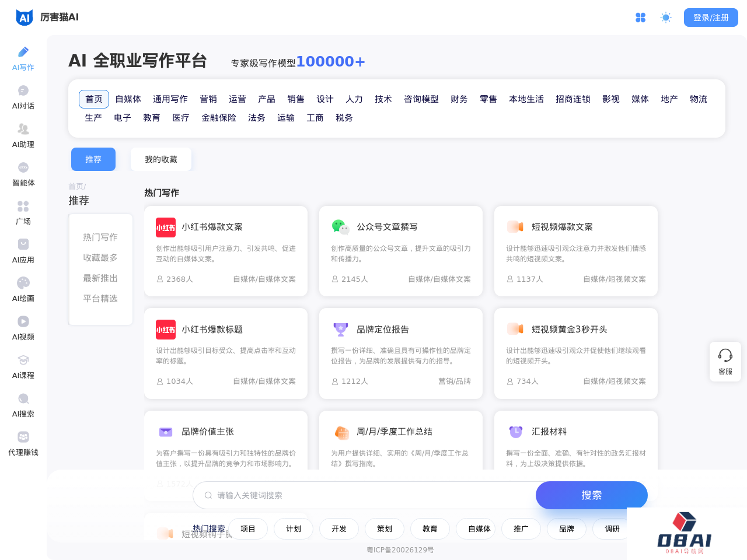This screenshot has width=747, height=560.
Task: Open the AI视频 play icon
Action: pyautogui.click(x=23, y=322)
